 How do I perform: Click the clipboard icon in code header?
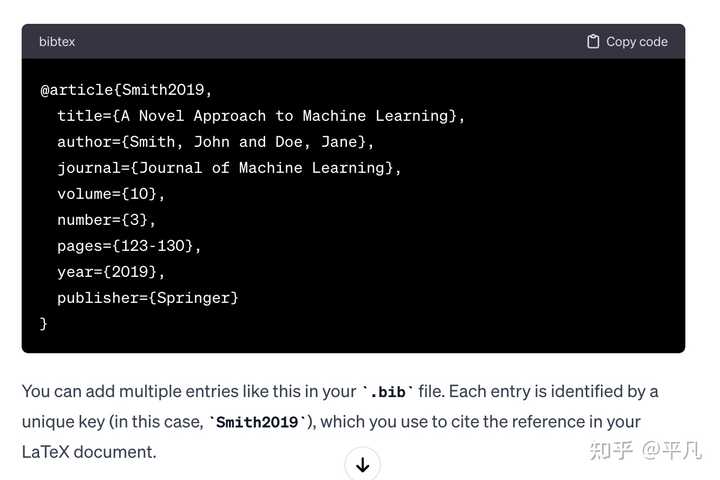coord(593,41)
